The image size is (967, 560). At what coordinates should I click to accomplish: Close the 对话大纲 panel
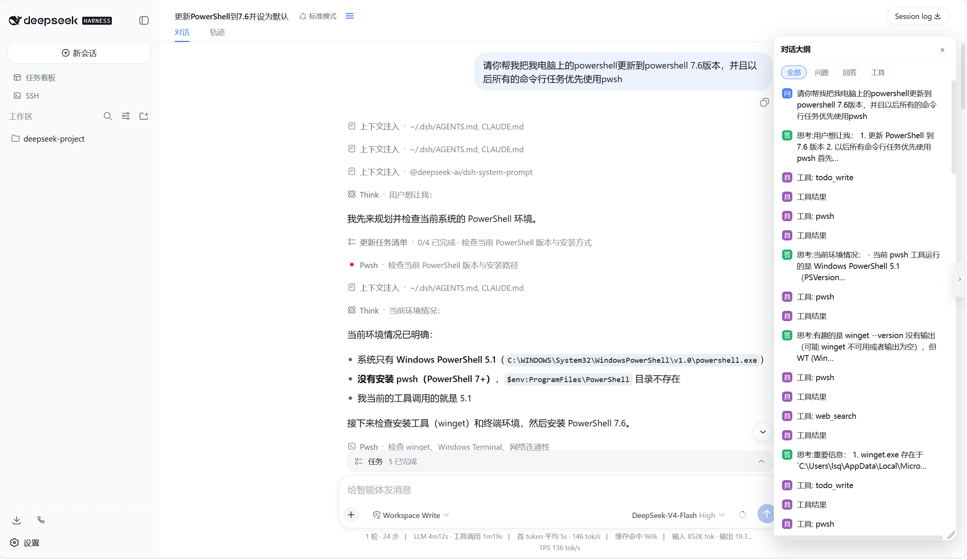pyautogui.click(x=942, y=50)
